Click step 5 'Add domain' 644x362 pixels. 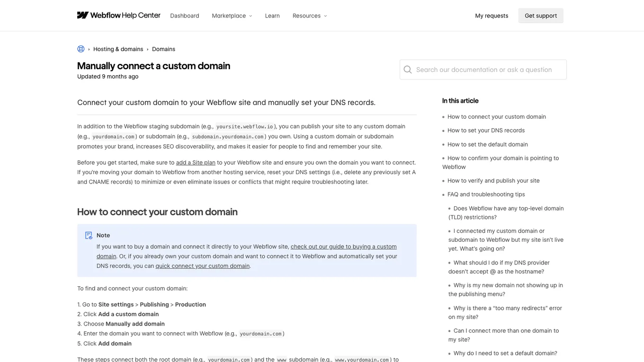click(x=104, y=344)
